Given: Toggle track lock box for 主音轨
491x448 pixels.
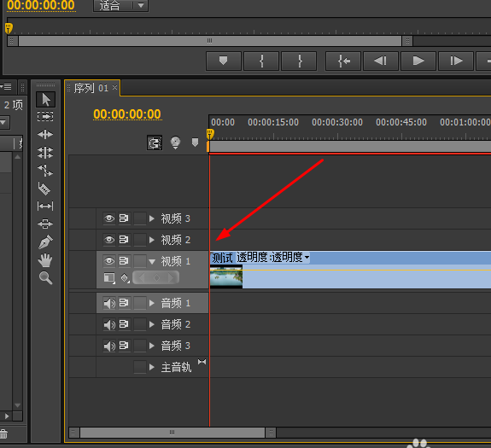Looking at the screenshot, I should tap(140, 367).
